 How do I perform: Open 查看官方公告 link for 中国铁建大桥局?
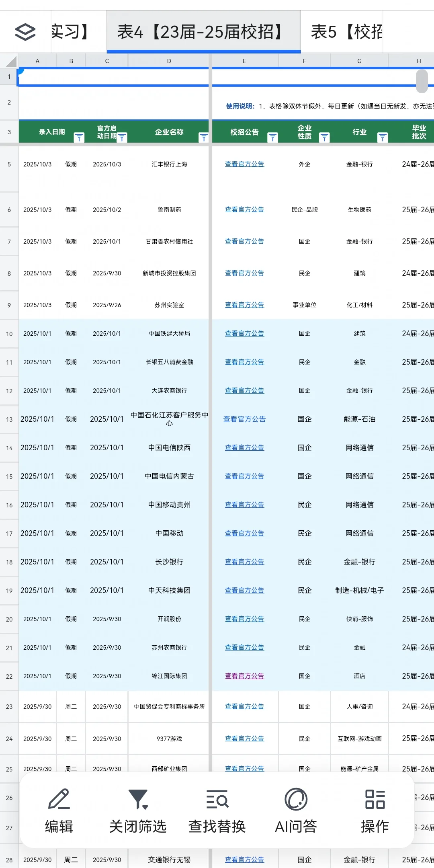pos(244,333)
